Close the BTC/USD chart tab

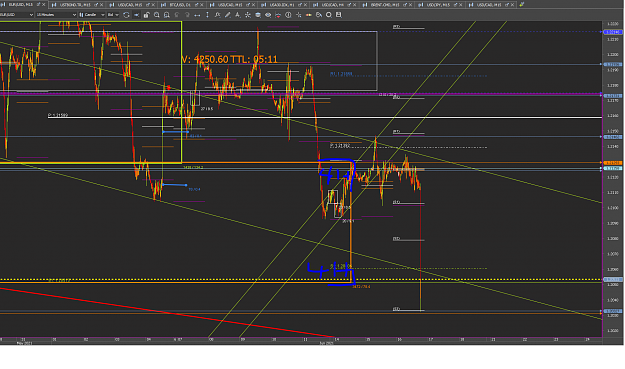(x=202, y=4)
